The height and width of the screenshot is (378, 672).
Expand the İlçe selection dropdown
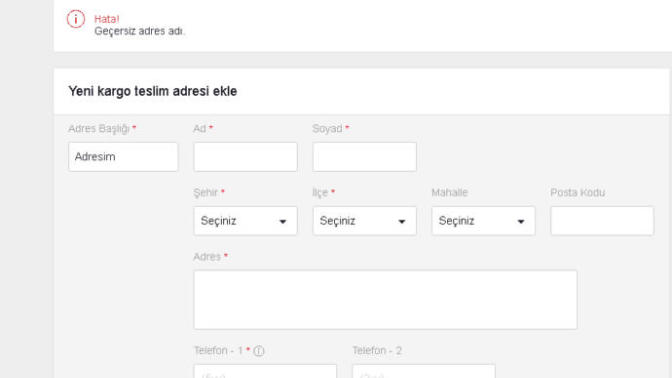coord(364,221)
